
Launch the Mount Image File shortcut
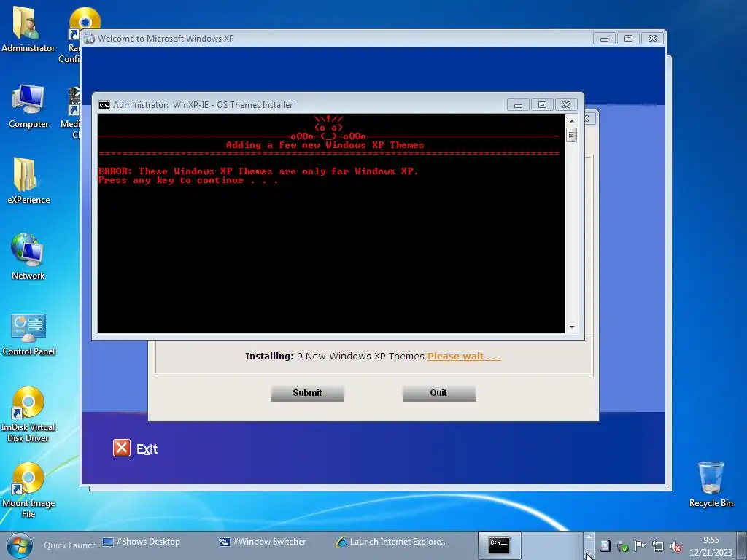(28, 490)
